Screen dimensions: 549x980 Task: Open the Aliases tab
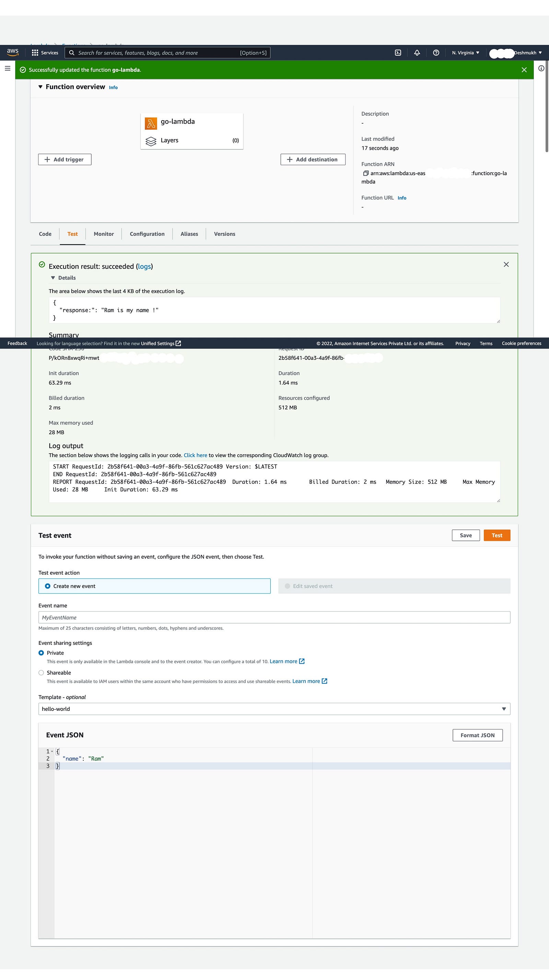(189, 234)
